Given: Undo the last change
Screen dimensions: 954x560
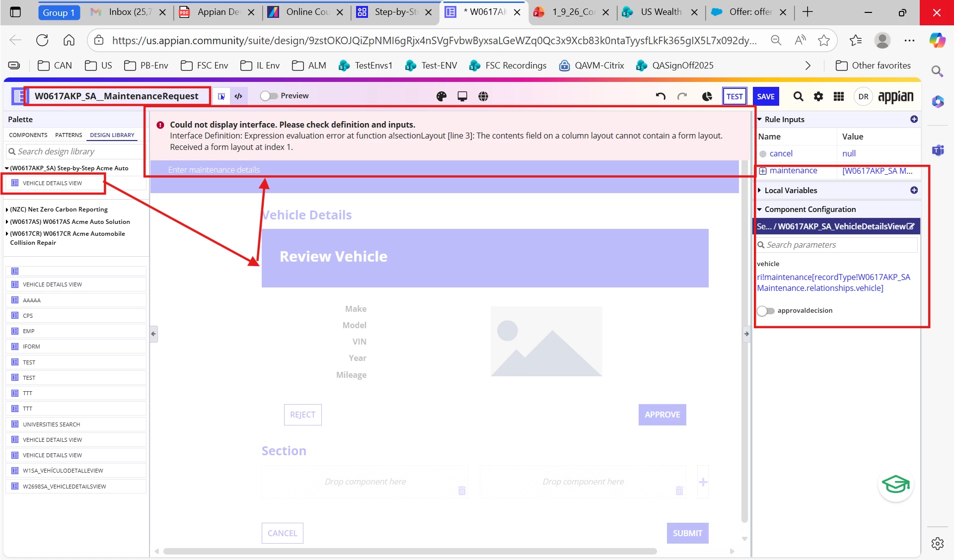Looking at the screenshot, I should [x=660, y=96].
